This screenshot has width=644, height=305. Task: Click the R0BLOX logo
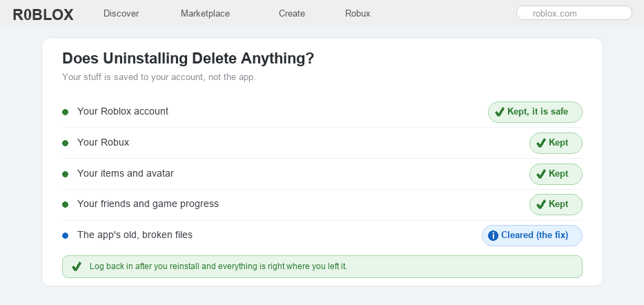[43, 14]
